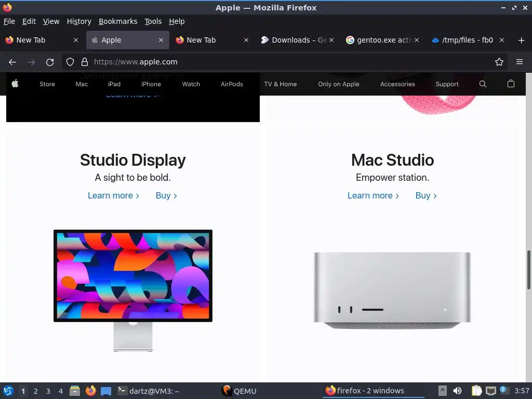The image size is (532, 399).
Task: Launch file manager from the taskbar
Action: 75,391
